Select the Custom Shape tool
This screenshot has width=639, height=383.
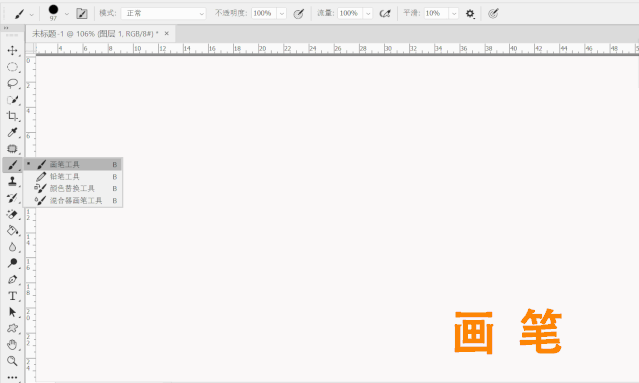(12, 328)
